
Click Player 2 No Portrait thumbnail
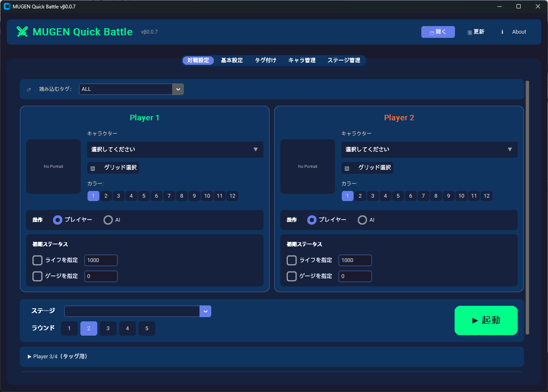[308, 167]
